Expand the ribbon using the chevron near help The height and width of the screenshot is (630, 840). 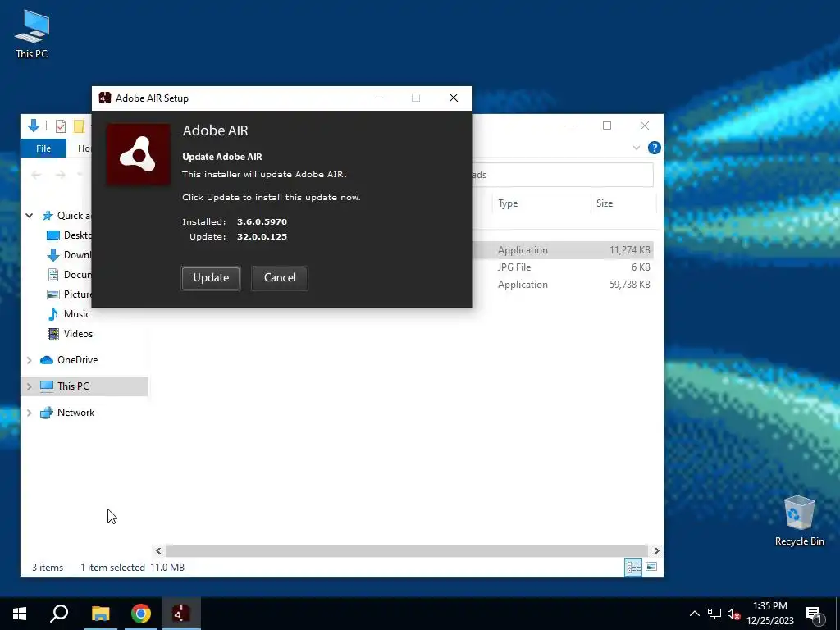[637, 148]
